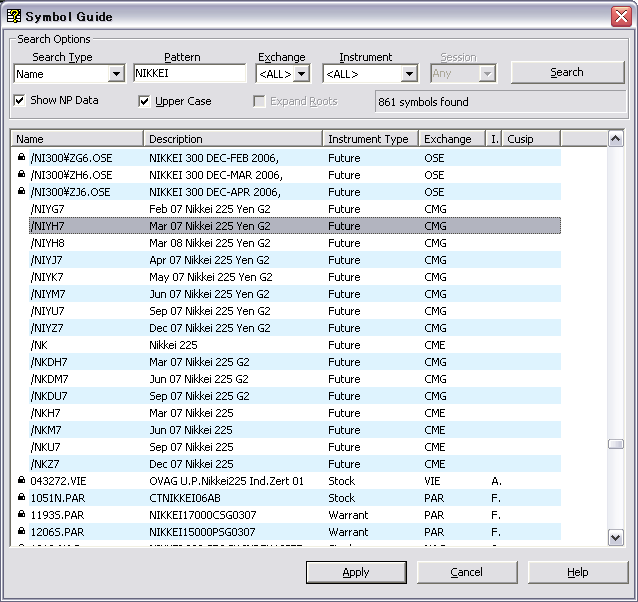Screen dimensions: 638x602
Task: Click the Cancel button
Action: click(x=467, y=572)
